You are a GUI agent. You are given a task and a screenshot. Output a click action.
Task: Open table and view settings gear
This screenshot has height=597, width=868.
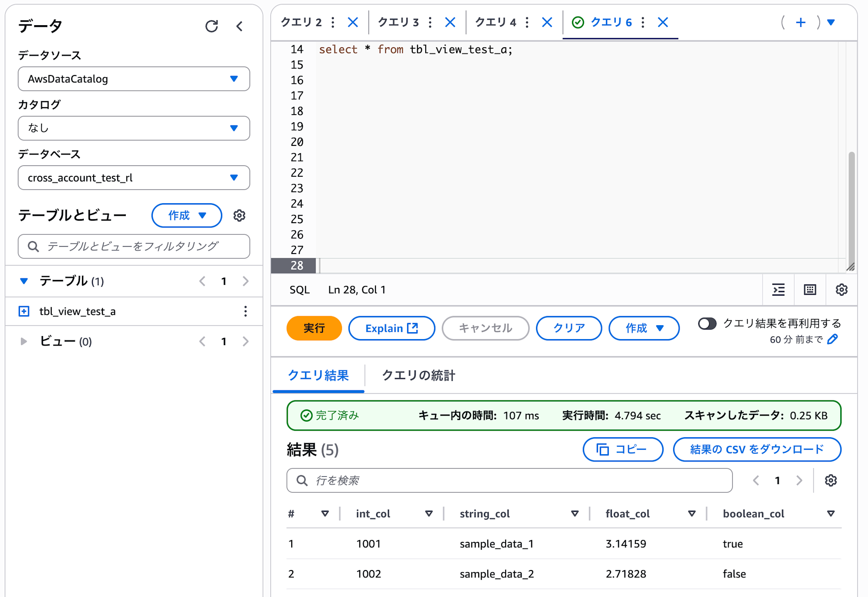(x=239, y=215)
